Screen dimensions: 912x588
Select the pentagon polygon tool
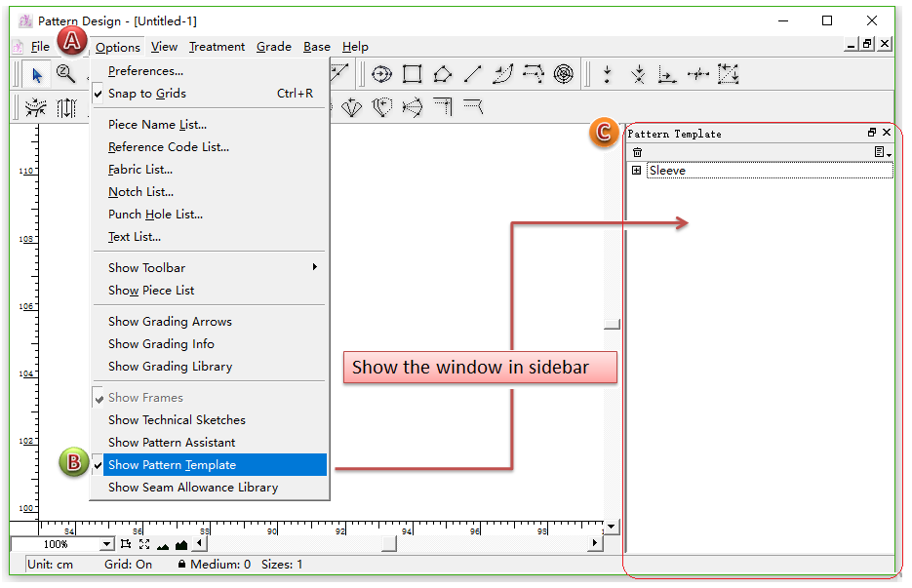pos(443,74)
